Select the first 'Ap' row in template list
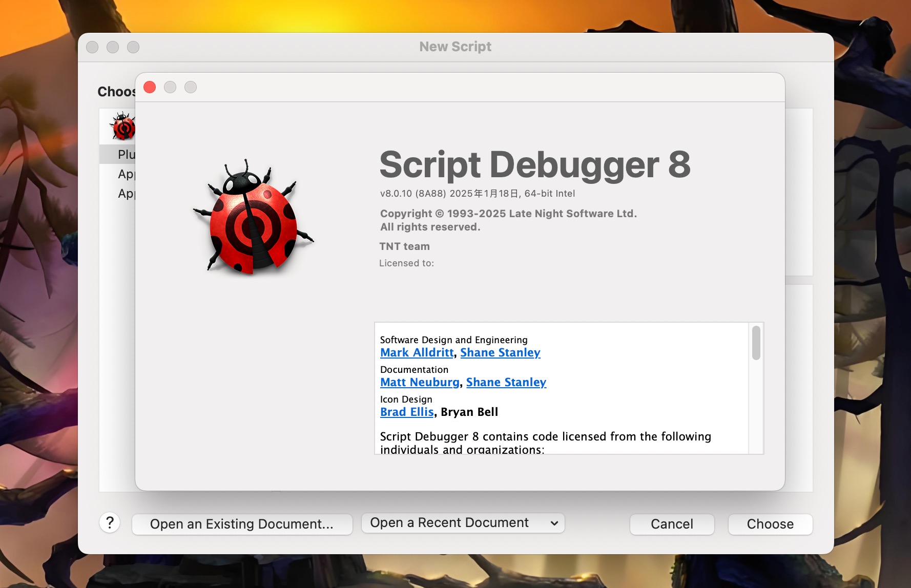The width and height of the screenshot is (911, 588). click(117, 174)
